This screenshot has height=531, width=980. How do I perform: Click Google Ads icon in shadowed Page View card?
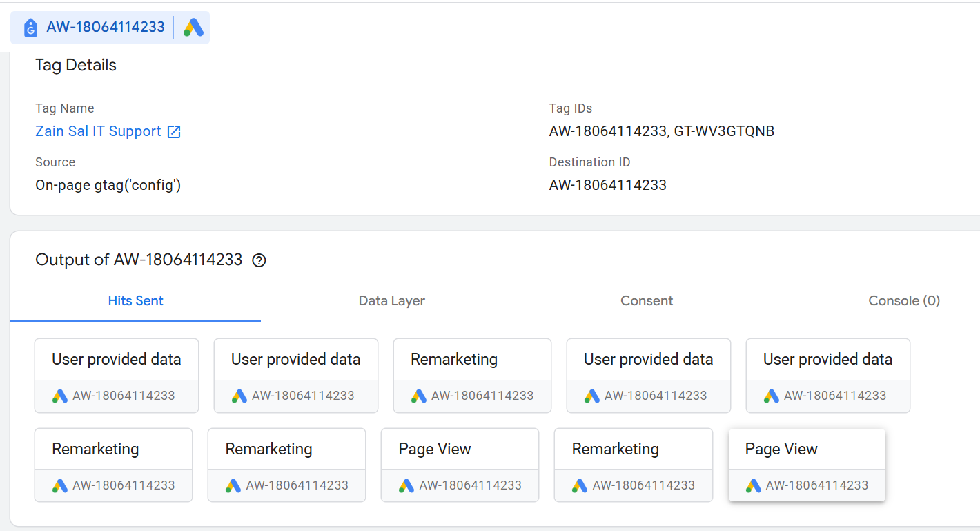click(754, 486)
